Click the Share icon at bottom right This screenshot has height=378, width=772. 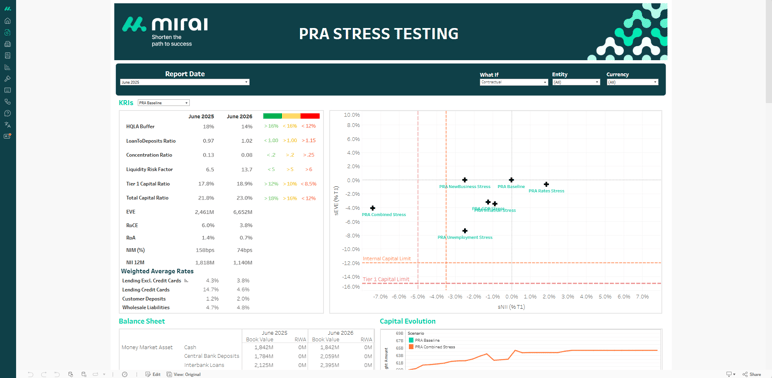coord(745,374)
